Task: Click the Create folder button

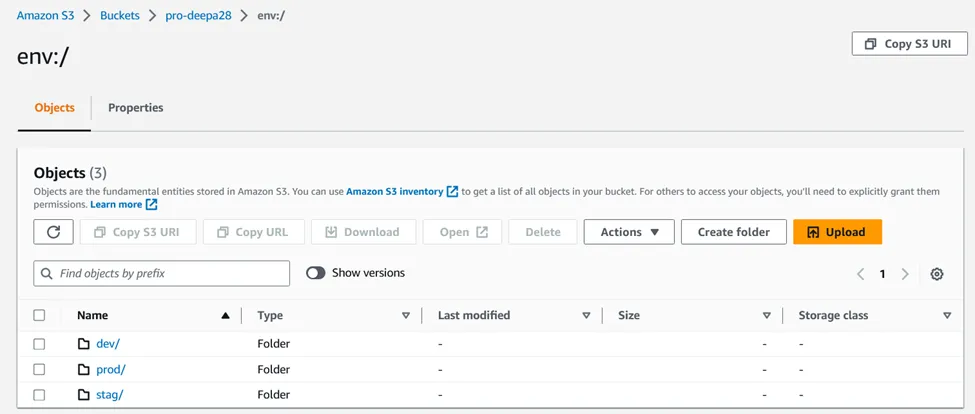Action: [x=734, y=232]
